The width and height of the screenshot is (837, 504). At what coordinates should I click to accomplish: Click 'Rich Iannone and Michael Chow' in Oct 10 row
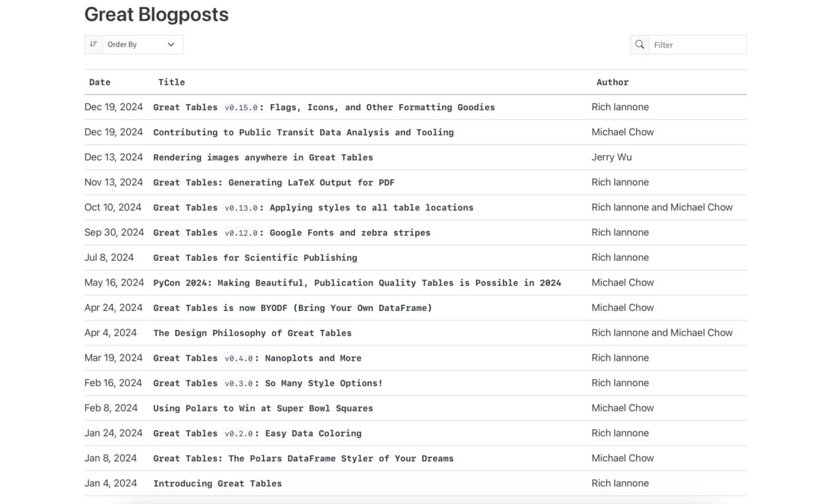pyautogui.click(x=662, y=207)
